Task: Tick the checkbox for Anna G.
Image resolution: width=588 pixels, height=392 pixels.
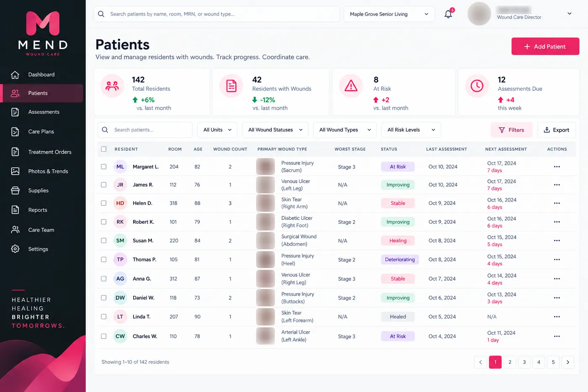Action: point(104,279)
